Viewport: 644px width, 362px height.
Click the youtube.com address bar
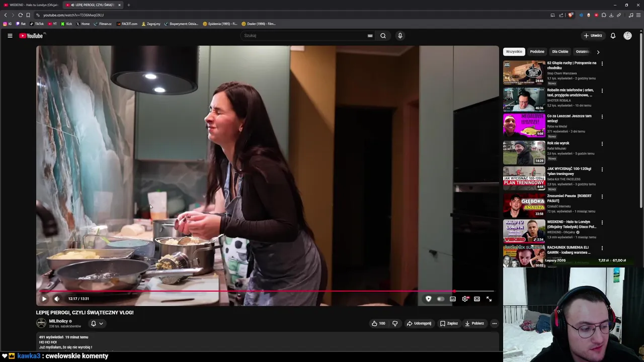coord(292,15)
